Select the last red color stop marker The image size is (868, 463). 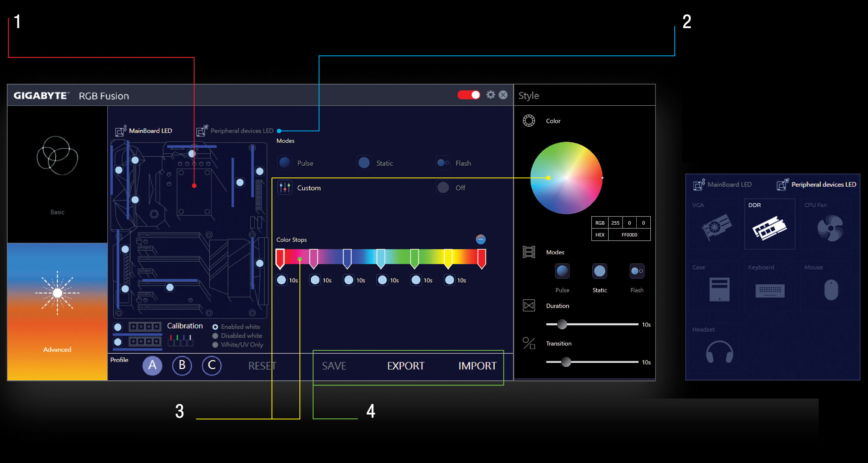tap(481, 259)
